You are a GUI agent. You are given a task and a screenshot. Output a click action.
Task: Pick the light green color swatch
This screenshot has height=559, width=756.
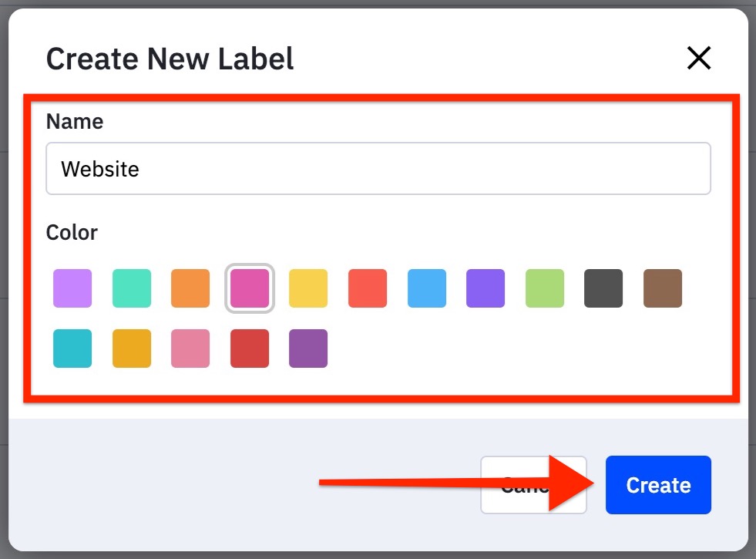(544, 288)
